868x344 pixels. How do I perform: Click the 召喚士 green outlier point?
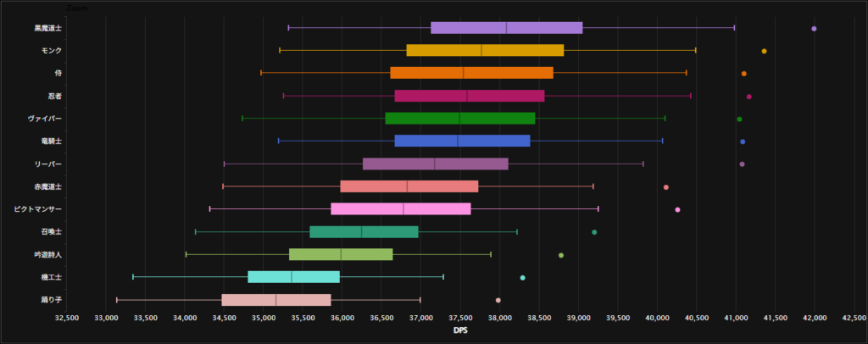point(594,232)
